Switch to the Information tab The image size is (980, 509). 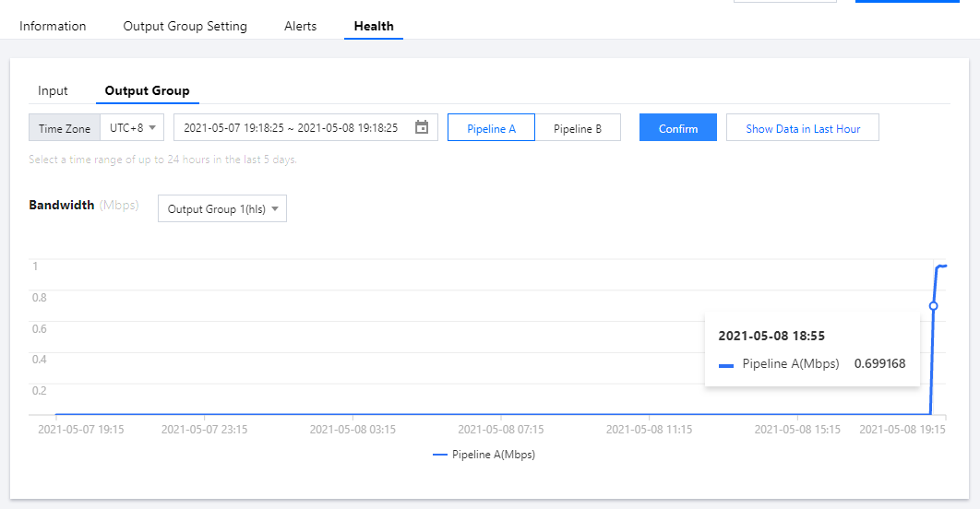53,27
